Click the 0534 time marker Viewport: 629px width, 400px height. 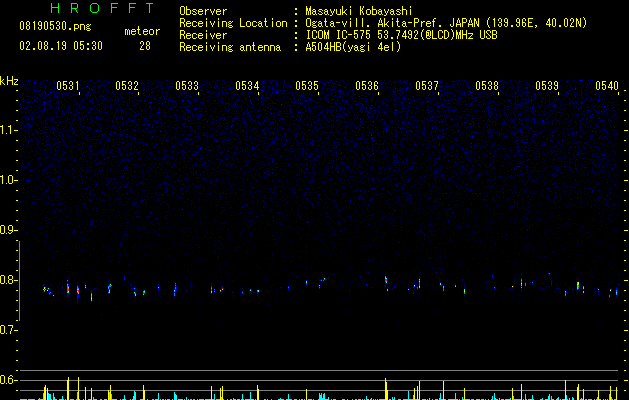pyautogui.click(x=247, y=85)
